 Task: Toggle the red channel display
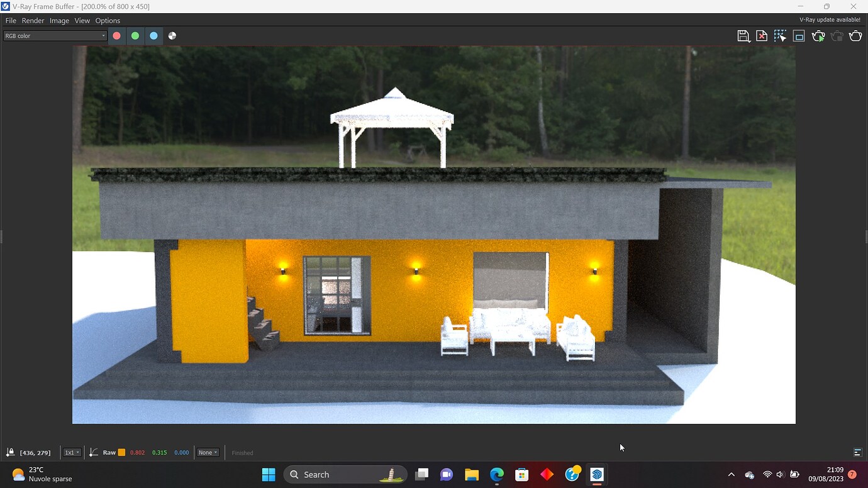[x=117, y=36]
